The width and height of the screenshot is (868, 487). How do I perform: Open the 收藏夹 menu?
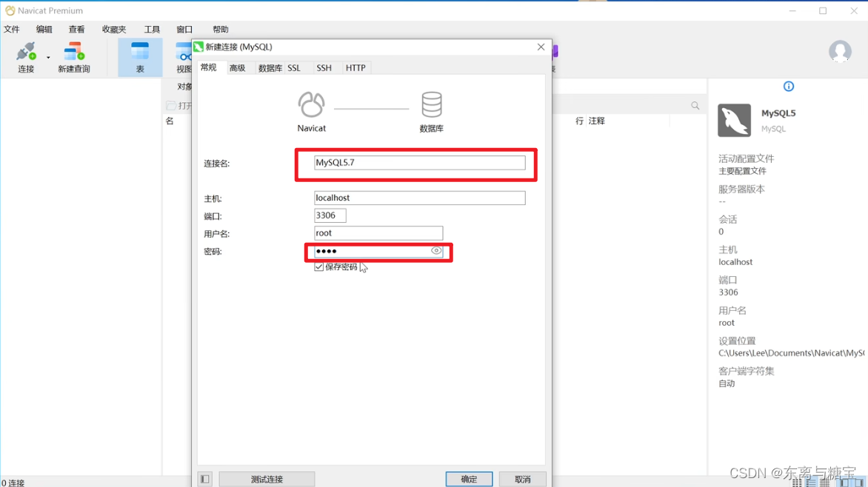coord(114,30)
